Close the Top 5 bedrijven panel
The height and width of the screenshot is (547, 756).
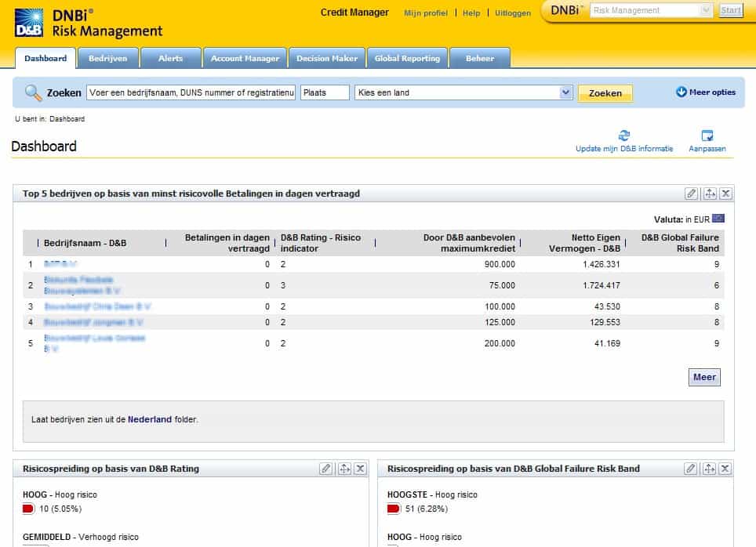(x=725, y=194)
